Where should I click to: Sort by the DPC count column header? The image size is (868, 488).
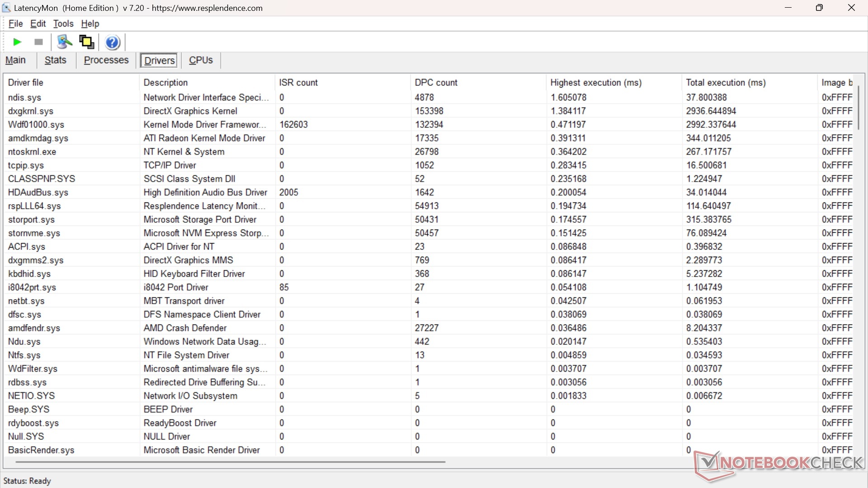coord(436,83)
